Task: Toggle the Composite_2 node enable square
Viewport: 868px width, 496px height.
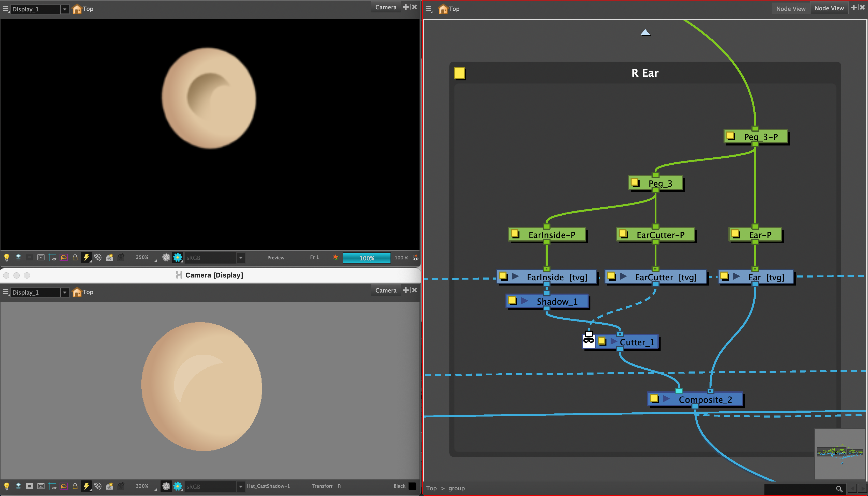Action: 654,398
